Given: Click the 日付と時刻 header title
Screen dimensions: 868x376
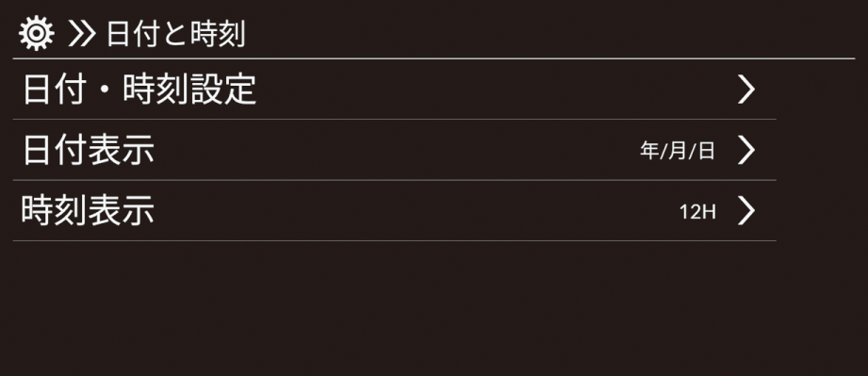Looking at the screenshot, I should 175,36.
